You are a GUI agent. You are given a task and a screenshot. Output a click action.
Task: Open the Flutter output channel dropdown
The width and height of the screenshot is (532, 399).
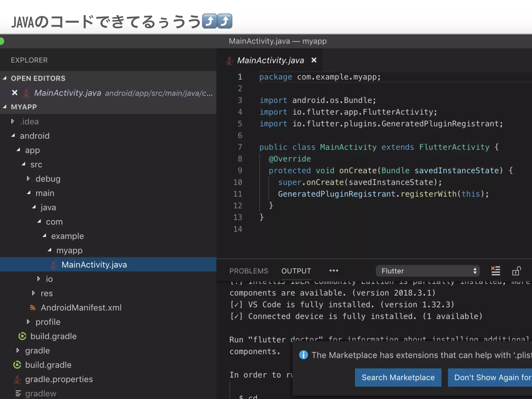pos(428,271)
